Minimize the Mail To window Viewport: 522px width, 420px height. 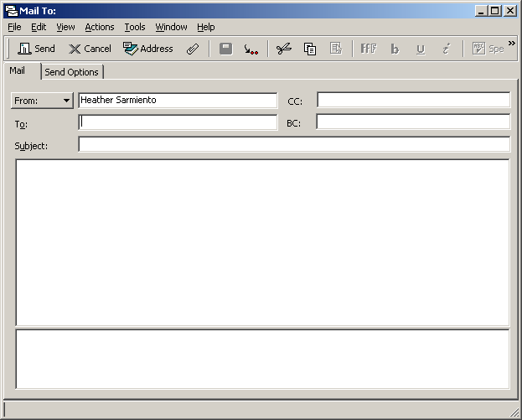coord(480,11)
